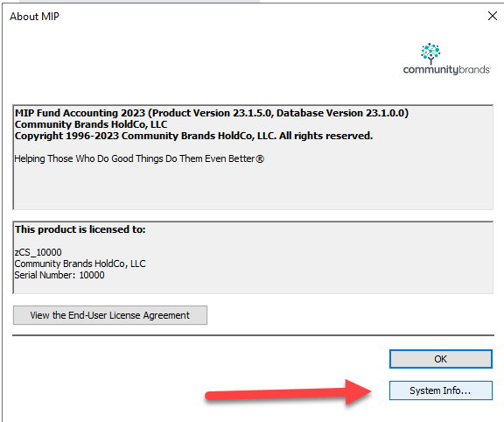Click the Community Brands tree logo icon
Screen dimensions: 504x422
[x=430, y=53]
